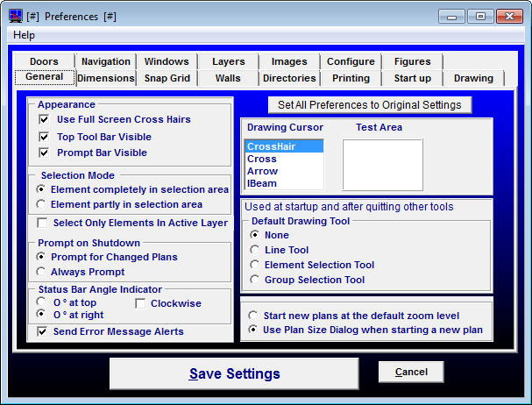Screen dimensions: 532x405
Task: Close the Preferences window
Action: [x=509, y=17]
